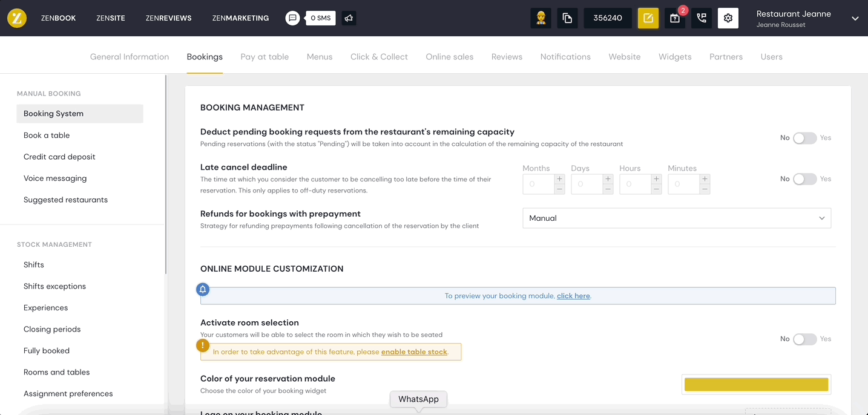The height and width of the screenshot is (415, 868).
Task: Select the Bookings tab
Action: pyautogui.click(x=205, y=57)
